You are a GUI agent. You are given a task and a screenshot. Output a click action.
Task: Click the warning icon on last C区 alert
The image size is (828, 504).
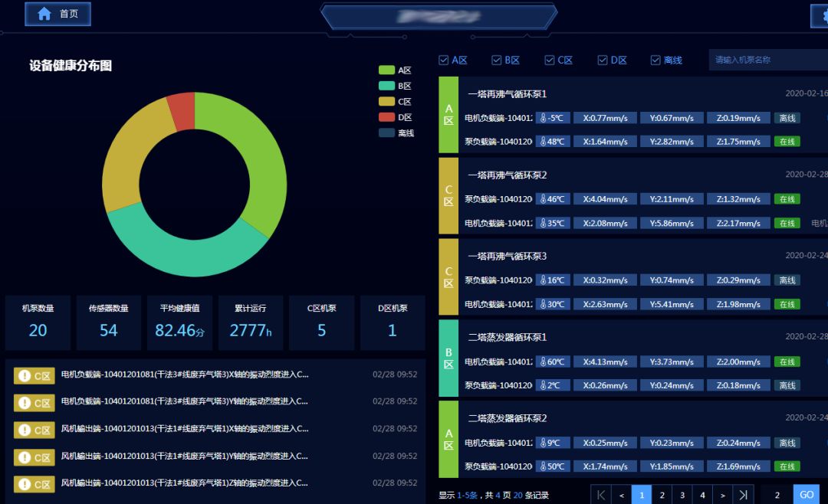click(x=25, y=484)
